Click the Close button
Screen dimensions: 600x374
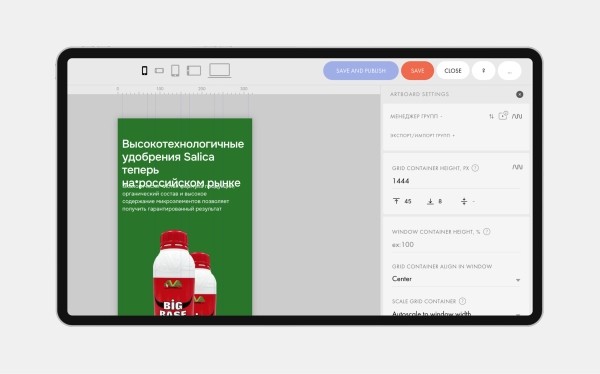pyautogui.click(x=453, y=71)
